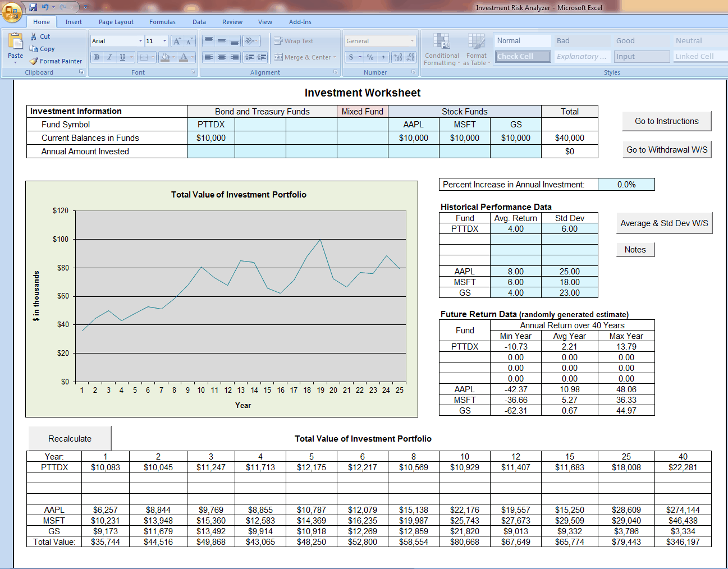Open Format as Table gallery
Viewport: 728px width, 569px height.
click(x=477, y=49)
